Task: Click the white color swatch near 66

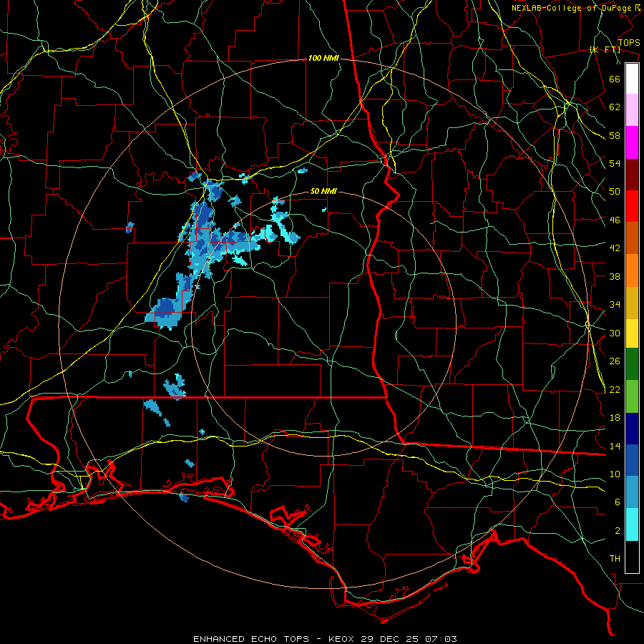Action: [x=632, y=79]
